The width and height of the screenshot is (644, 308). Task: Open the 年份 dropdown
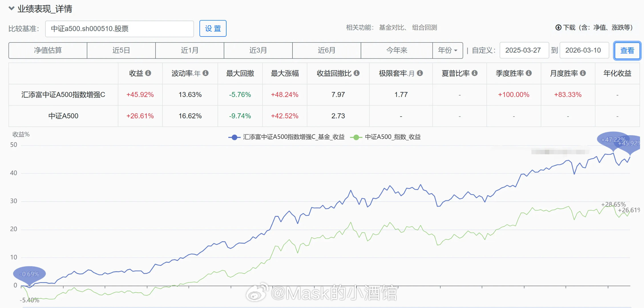(x=447, y=50)
